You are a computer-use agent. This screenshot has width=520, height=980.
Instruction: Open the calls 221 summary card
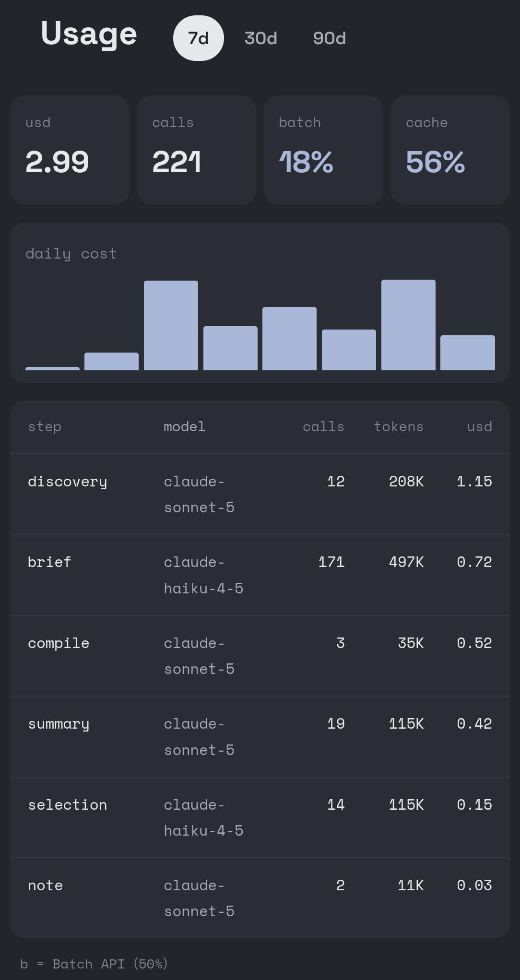pos(196,150)
